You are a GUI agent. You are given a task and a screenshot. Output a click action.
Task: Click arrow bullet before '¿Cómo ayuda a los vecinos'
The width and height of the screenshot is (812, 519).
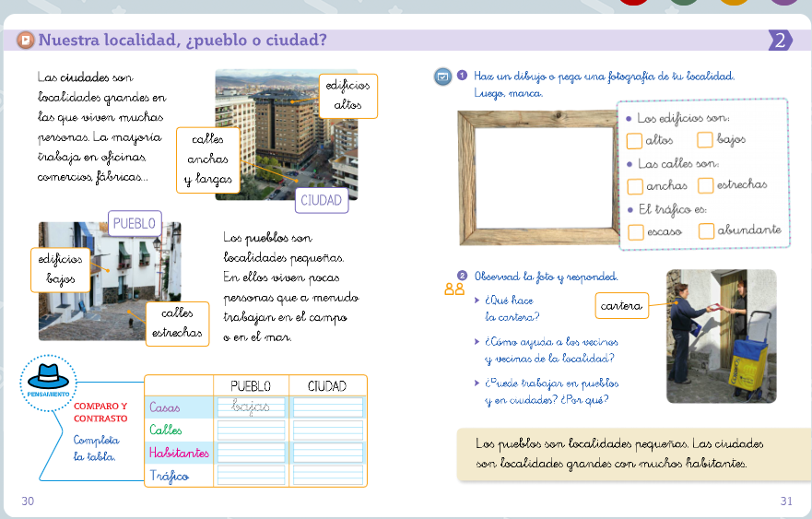pos(477,341)
